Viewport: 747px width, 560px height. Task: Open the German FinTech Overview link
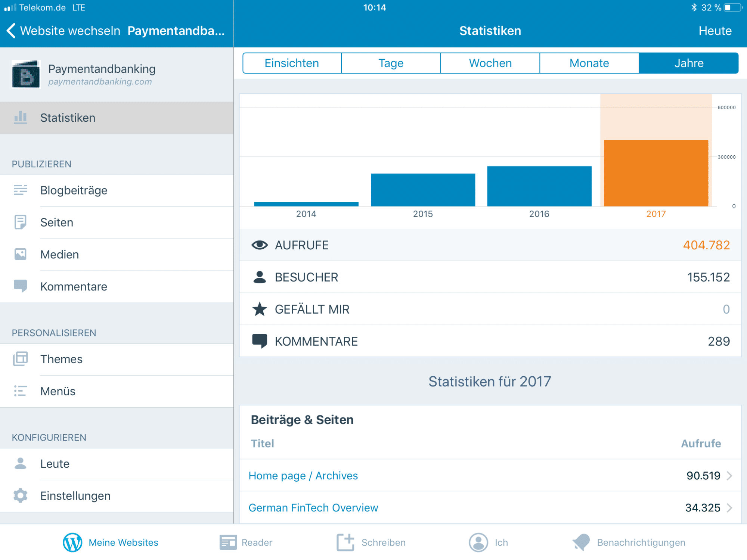313,508
